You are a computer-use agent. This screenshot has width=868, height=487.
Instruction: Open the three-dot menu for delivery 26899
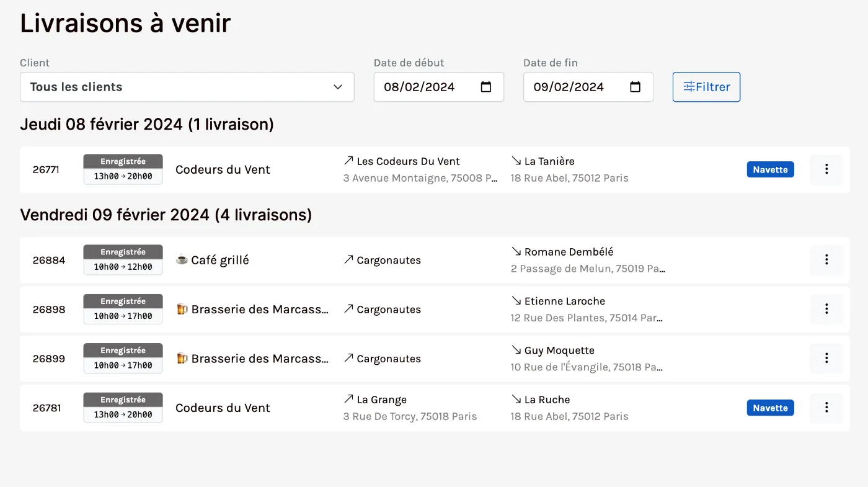coord(826,359)
